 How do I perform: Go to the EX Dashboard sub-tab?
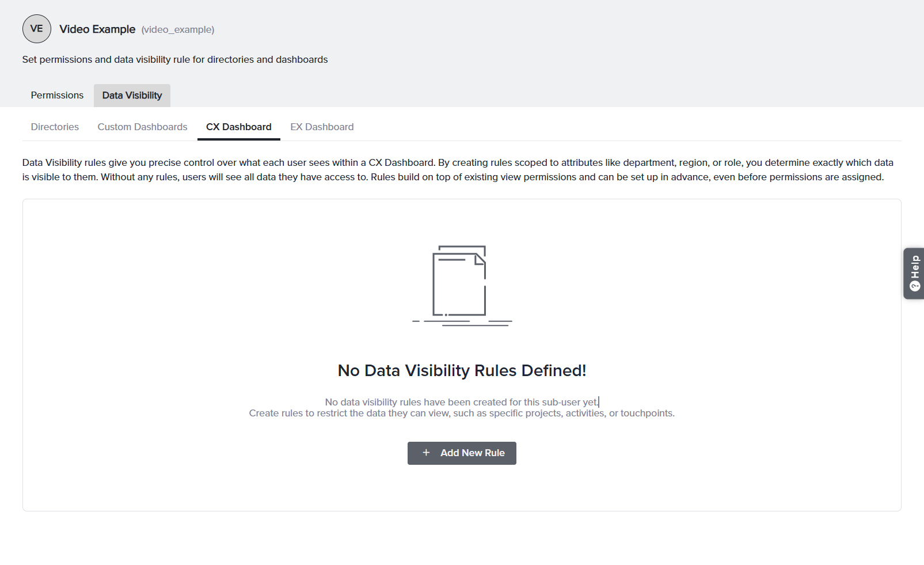pyautogui.click(x=322, y=127)
